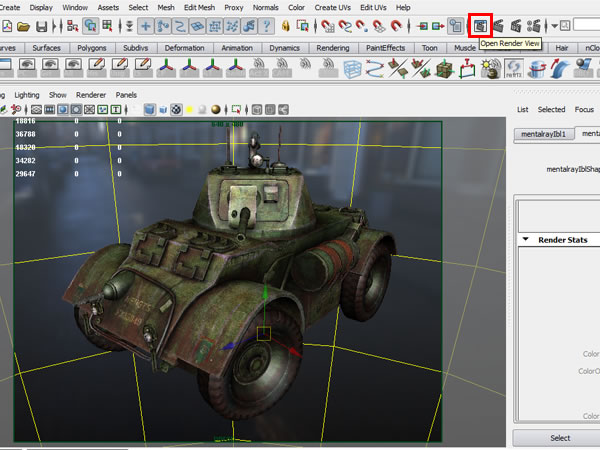Click the Attribute Editor List menu

click(522, 109)
